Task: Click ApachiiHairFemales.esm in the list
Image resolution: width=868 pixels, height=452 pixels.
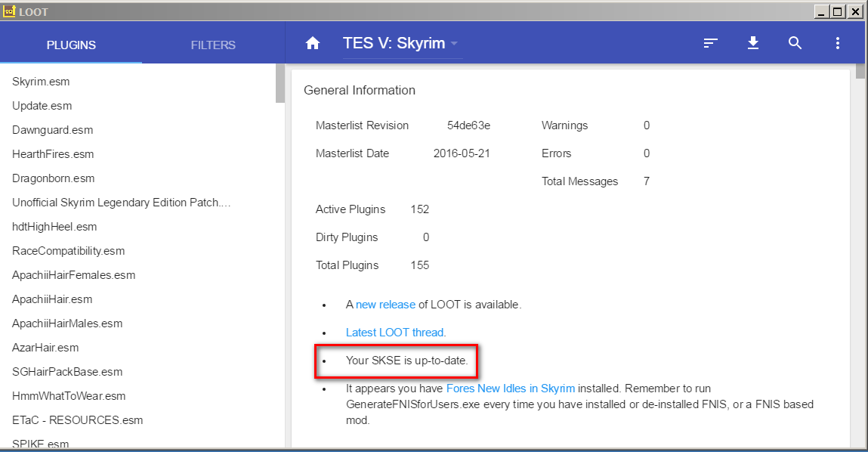Action: coord(73,274)
